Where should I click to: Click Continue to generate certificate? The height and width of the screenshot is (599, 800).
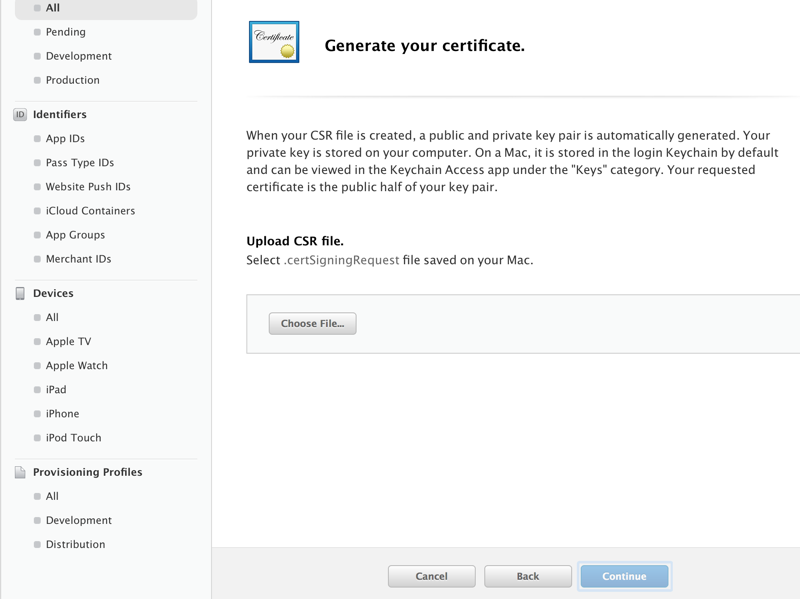(624, 576)
